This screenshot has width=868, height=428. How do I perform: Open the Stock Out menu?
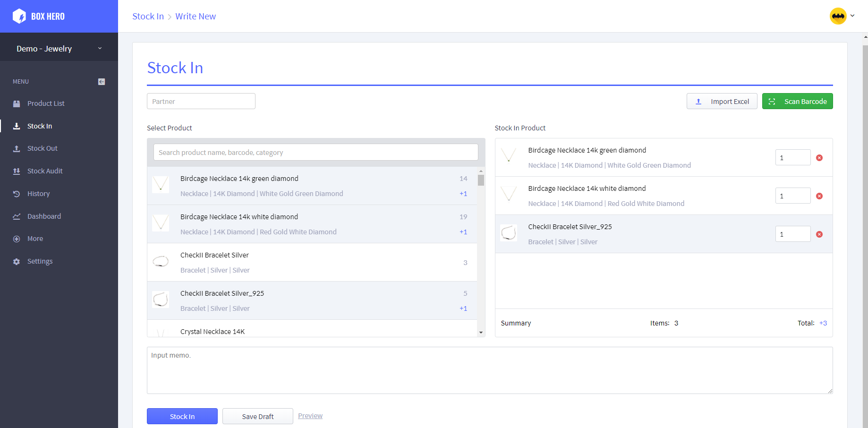[42, 148]
